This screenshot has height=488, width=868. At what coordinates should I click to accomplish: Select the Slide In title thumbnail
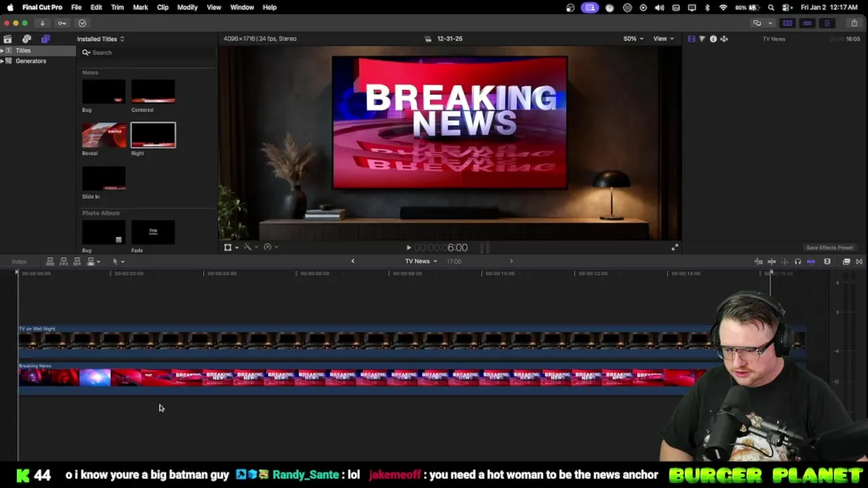pos(104,178)
